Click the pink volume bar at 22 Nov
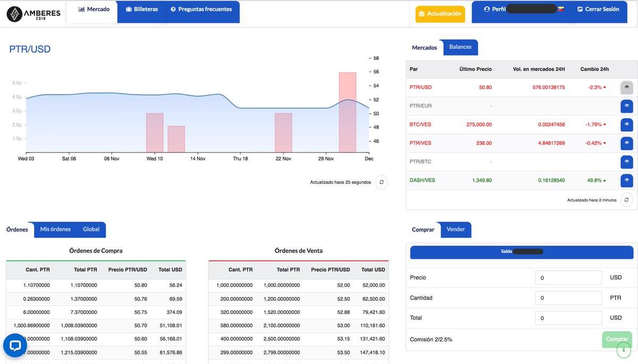This screenshot has width=638, height=364. pyautogui.click(x=283, y=132)
